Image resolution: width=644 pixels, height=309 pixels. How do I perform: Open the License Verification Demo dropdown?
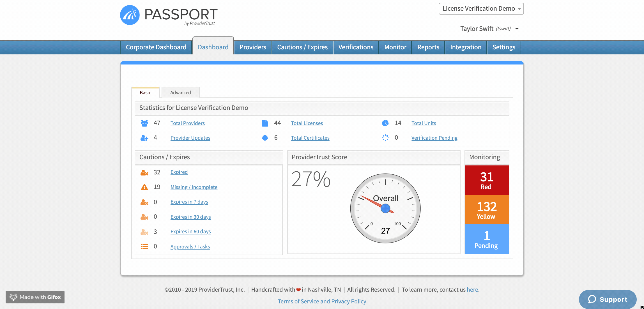[481, 9]
